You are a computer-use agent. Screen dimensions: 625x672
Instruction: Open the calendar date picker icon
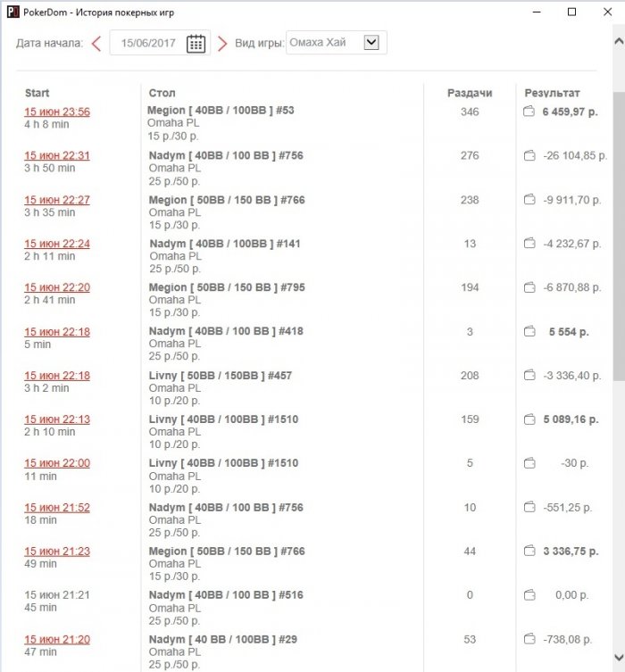(x=196, y=44)
